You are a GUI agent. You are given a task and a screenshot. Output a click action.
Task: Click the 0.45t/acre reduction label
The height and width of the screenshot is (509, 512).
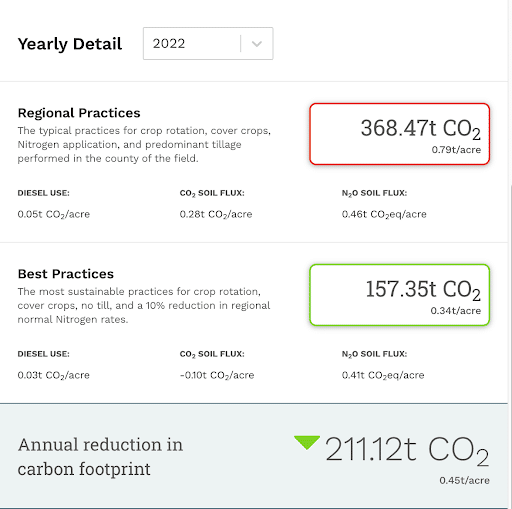(464, 480)
